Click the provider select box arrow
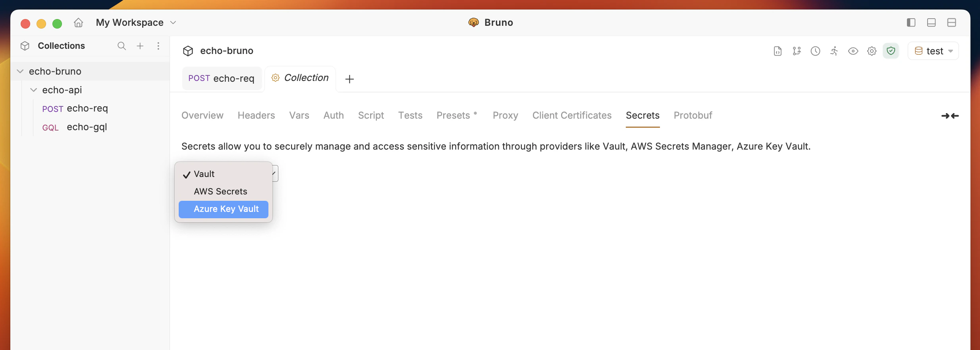This screenshot has height=350, width=980. (275, 173)
